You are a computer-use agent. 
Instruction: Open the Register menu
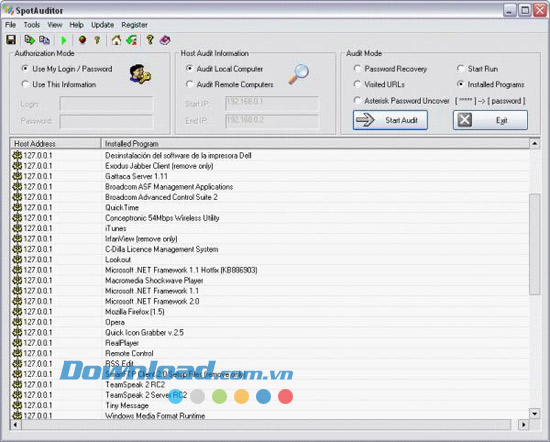(134, 25)
